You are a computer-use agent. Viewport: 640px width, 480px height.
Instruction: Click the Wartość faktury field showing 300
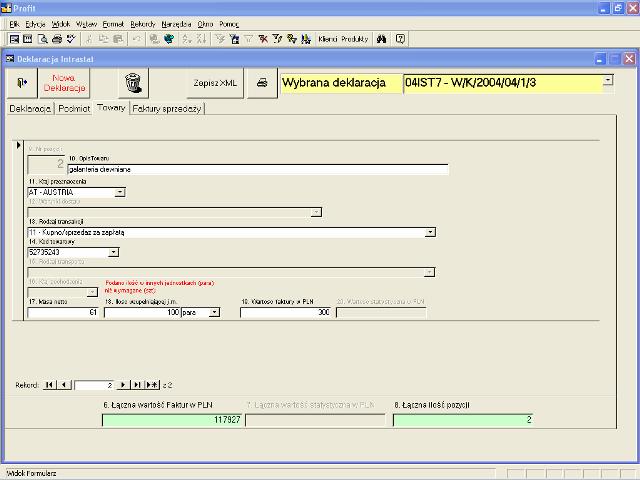pyautogui.click(x=286, y=313)
